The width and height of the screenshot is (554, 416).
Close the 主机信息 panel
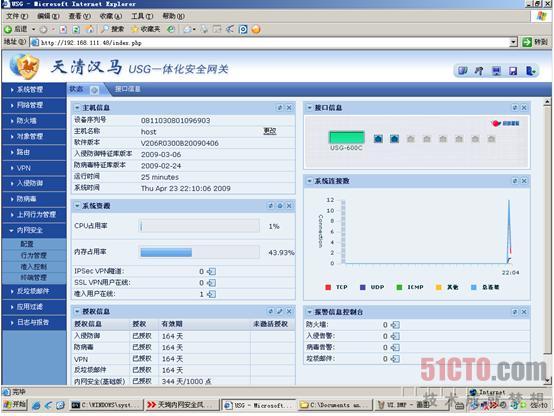click(289, 107)
